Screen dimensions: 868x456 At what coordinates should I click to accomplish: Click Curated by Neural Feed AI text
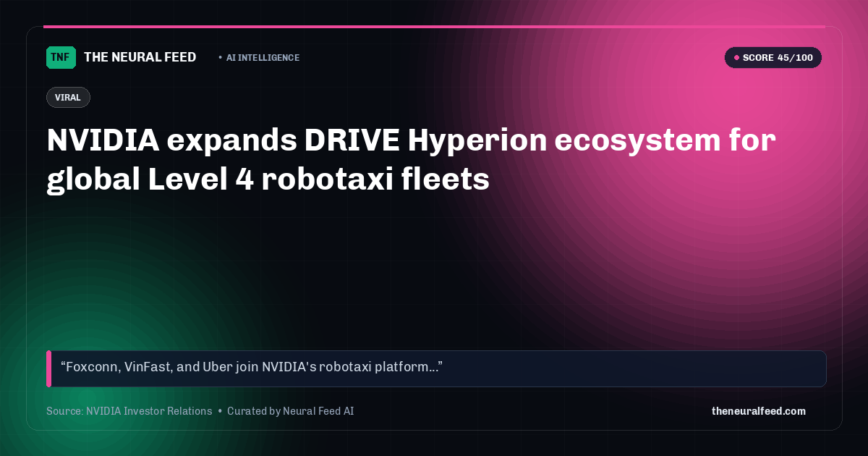pos(290,411)
